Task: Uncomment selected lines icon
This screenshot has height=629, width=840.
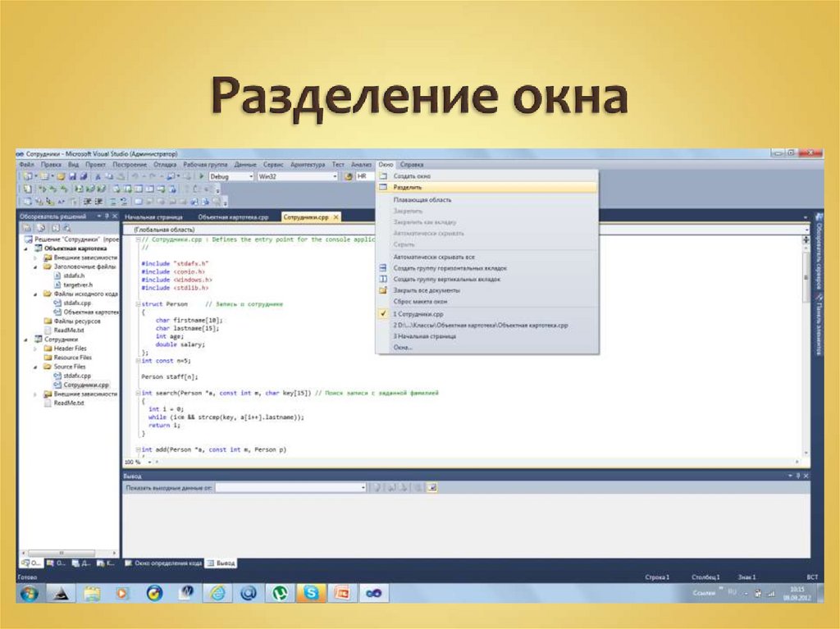Action: [124, 202]
